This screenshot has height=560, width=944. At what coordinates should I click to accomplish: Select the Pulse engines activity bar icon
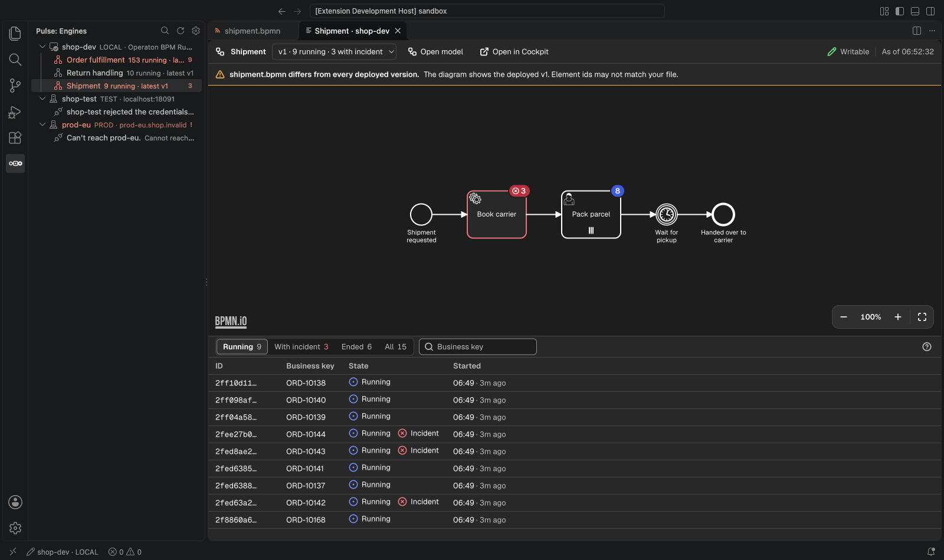point(15,163)
